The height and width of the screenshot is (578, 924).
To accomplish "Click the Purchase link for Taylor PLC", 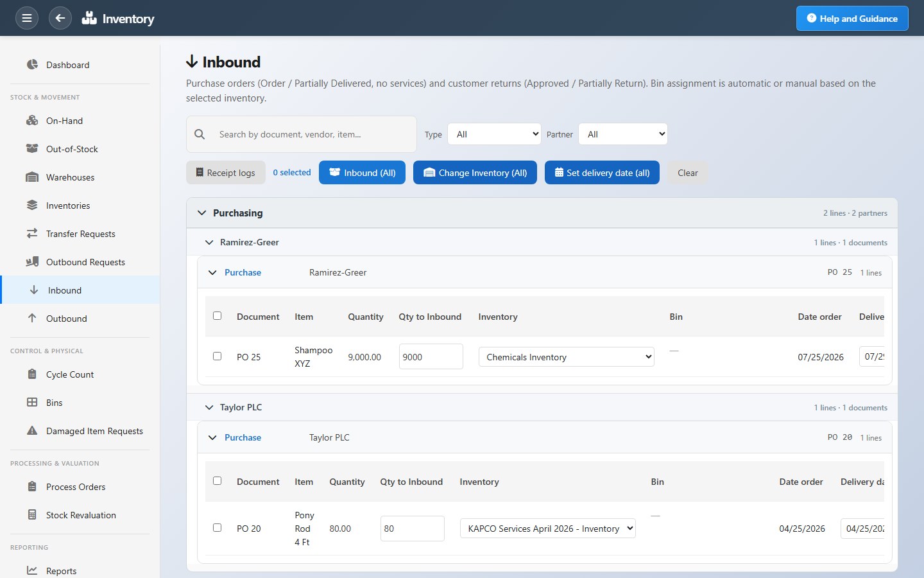I will 243,437.
